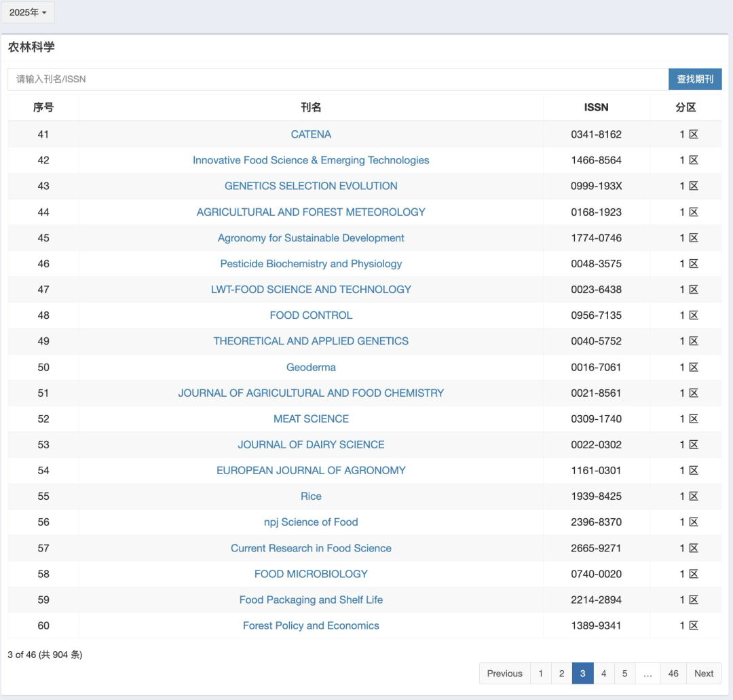Click the 序号 column header
Image resolution: width=733 pixels, height=700 pixels.
click(43, 107)
